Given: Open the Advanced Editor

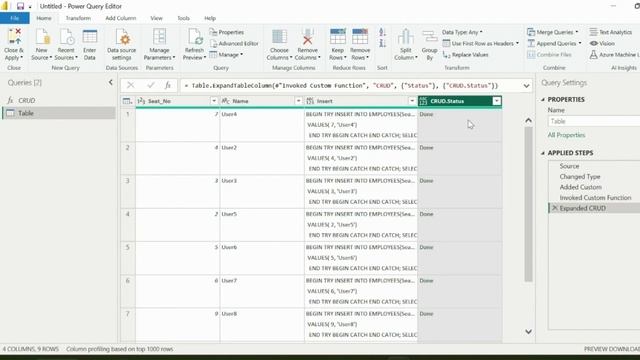Looking at the screenshot, I should [x=234, y=43].
